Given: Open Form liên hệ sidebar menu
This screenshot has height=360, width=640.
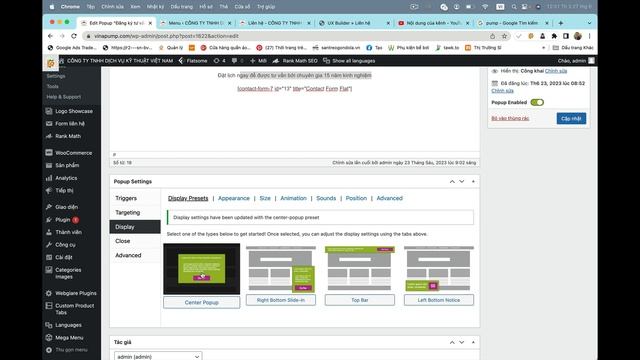Looking at the screenshot, I should point(71,123).
